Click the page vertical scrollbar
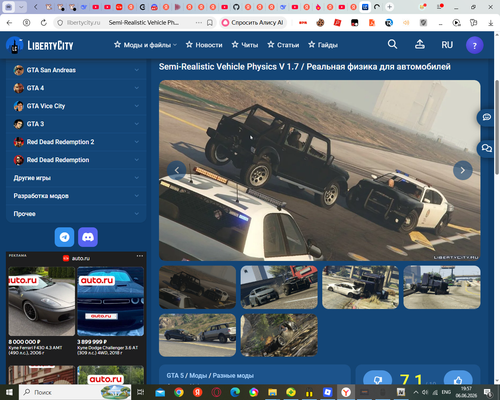The height and width of the screenshot is (400, 500). pyautogui.click(x=497, y=127)
